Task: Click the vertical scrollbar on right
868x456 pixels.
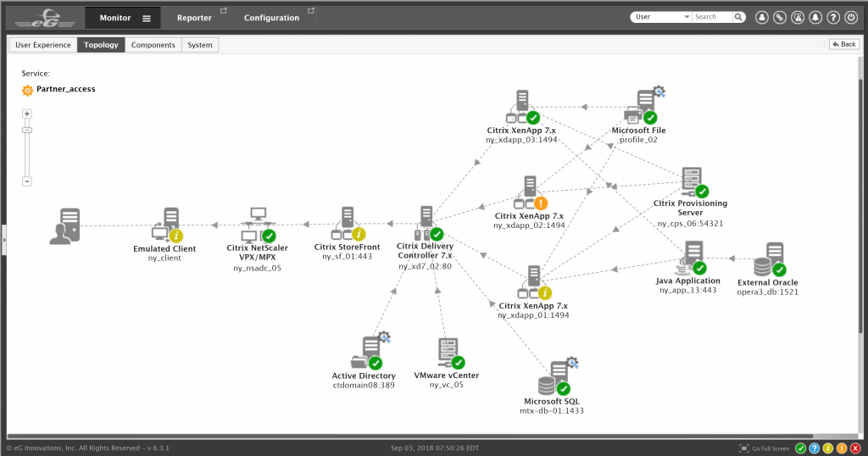Action: [x=861, y=205]
